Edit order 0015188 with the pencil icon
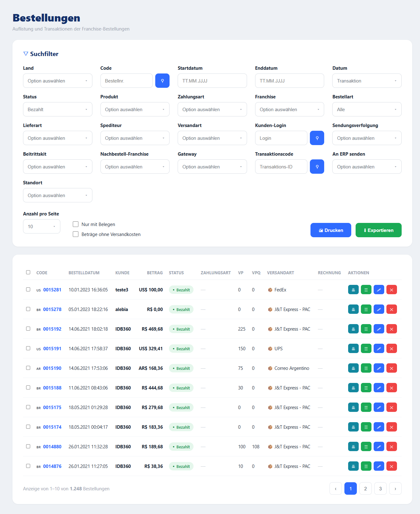420x514 pixels. (379, 388)
